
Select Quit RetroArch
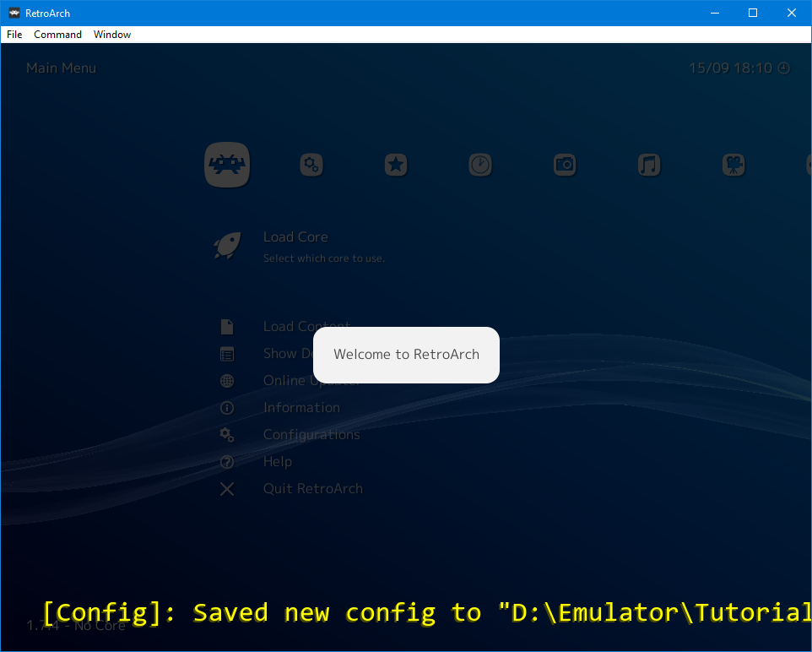click(x=313, y=488)
